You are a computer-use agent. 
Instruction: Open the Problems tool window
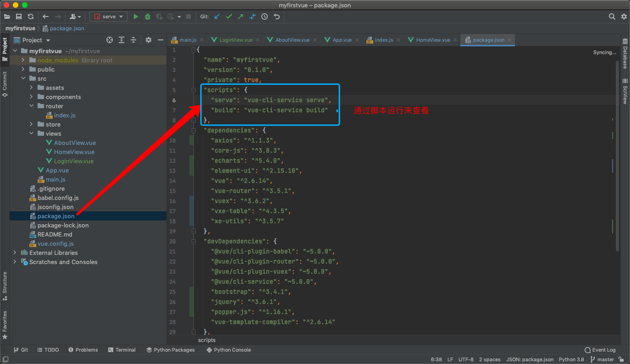click(83, 350)
